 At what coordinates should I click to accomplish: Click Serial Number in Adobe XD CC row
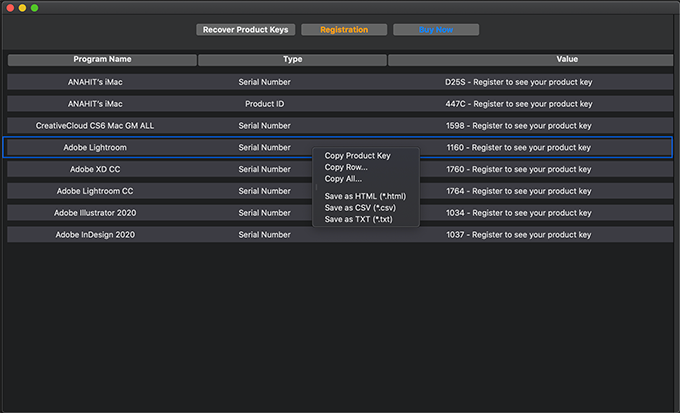pyautogui.click(x=265, y=169)
